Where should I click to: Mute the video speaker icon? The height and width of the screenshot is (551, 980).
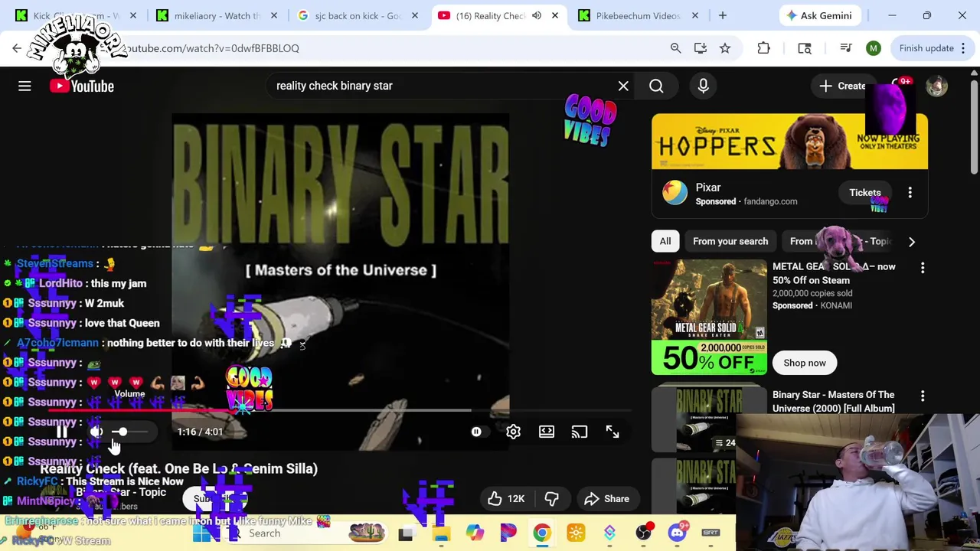[96, 432]
